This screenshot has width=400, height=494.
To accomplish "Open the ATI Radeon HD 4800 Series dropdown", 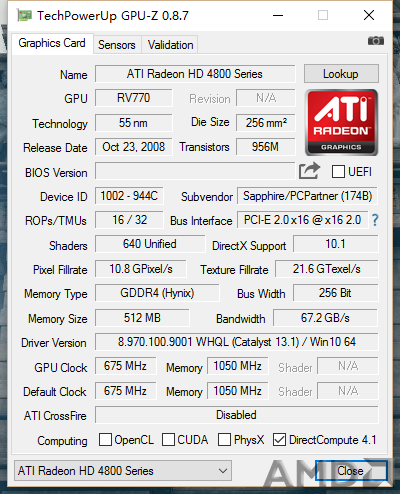I will (123, 471).
